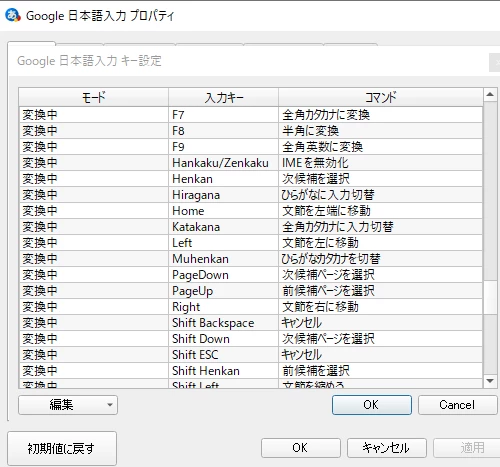The width and height of the screenshot is (500, 467).
Task: Click the 初期値に戻す button
Action: click(62, 448)
